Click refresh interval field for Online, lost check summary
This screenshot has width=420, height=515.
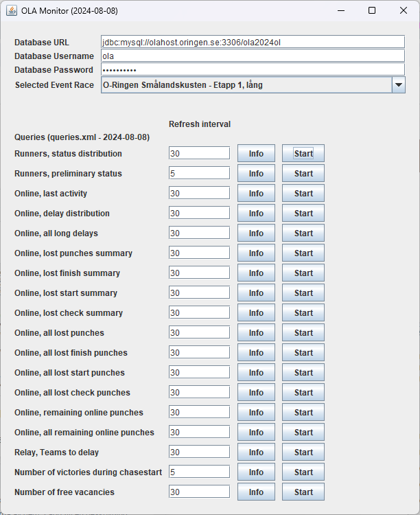[x=199, y=312]
